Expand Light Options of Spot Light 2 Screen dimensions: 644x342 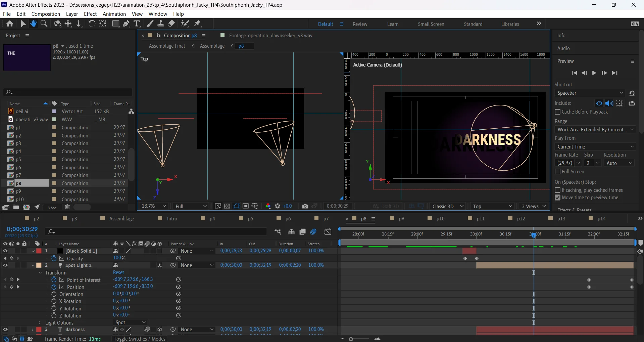[40, 323]
